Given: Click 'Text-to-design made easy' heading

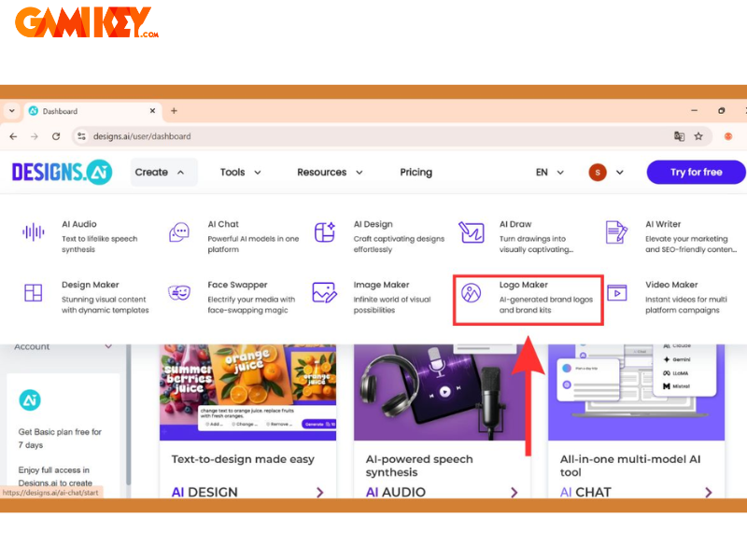Looking at the screenshot, I should click(243, 459).
